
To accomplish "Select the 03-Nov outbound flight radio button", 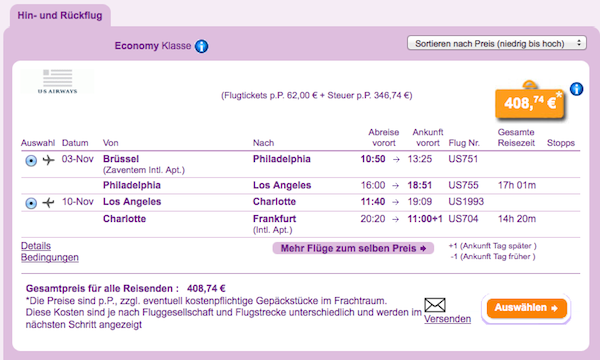I will coord(31,160).
